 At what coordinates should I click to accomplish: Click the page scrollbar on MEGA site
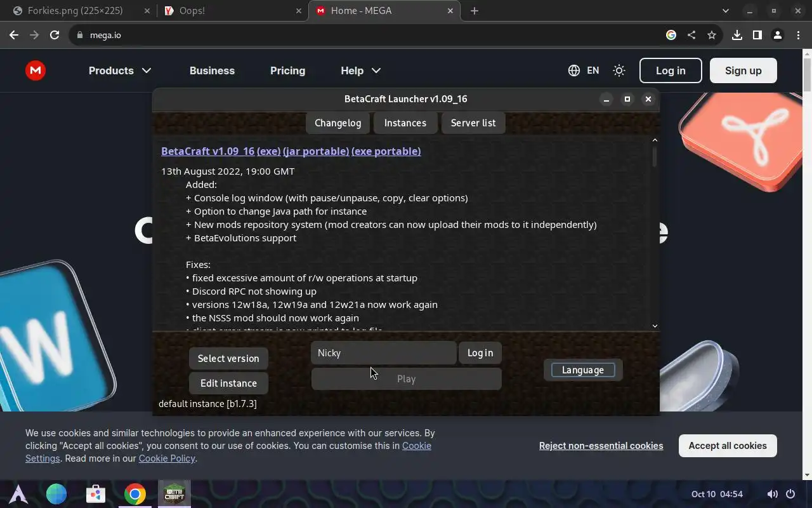point(807,75)
